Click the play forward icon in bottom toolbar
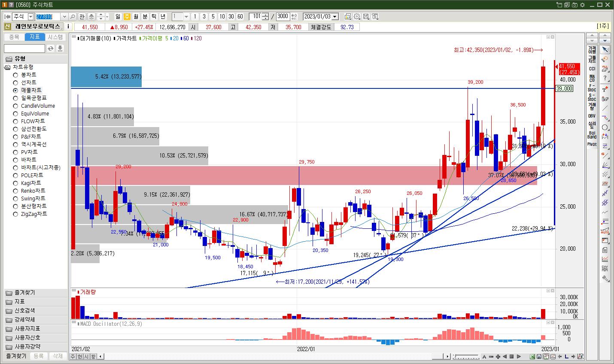 [519, 356]
